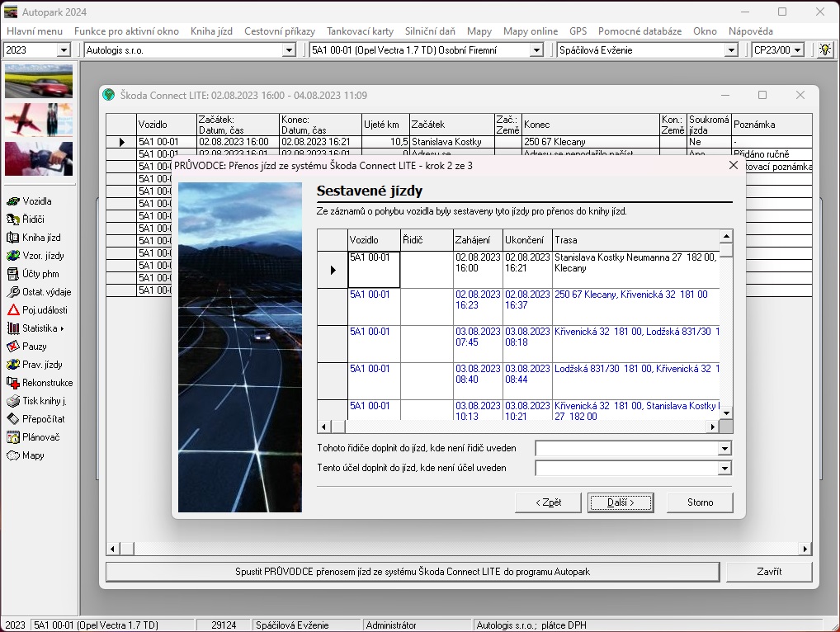Image resolution: width=840 pixels, height=632 pixels.
Task: Click the Storno button
Action: tap(700, 502)
